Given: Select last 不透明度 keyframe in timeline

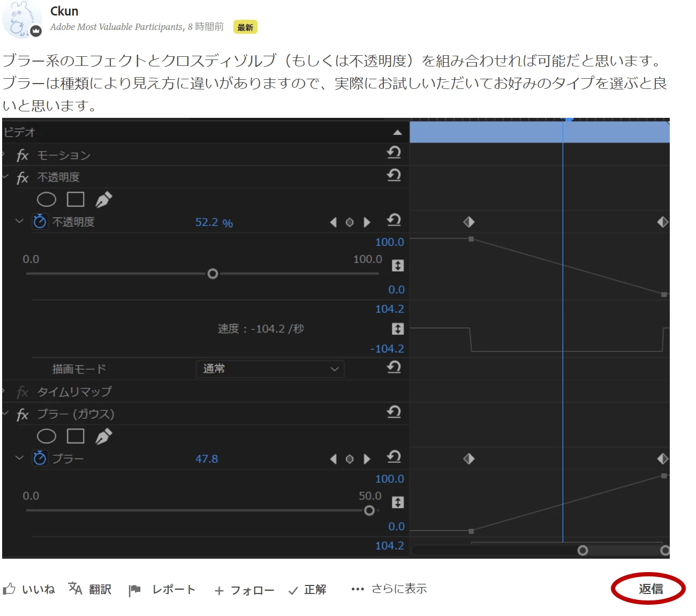Looking at the screenshot, I should point(663,222).
